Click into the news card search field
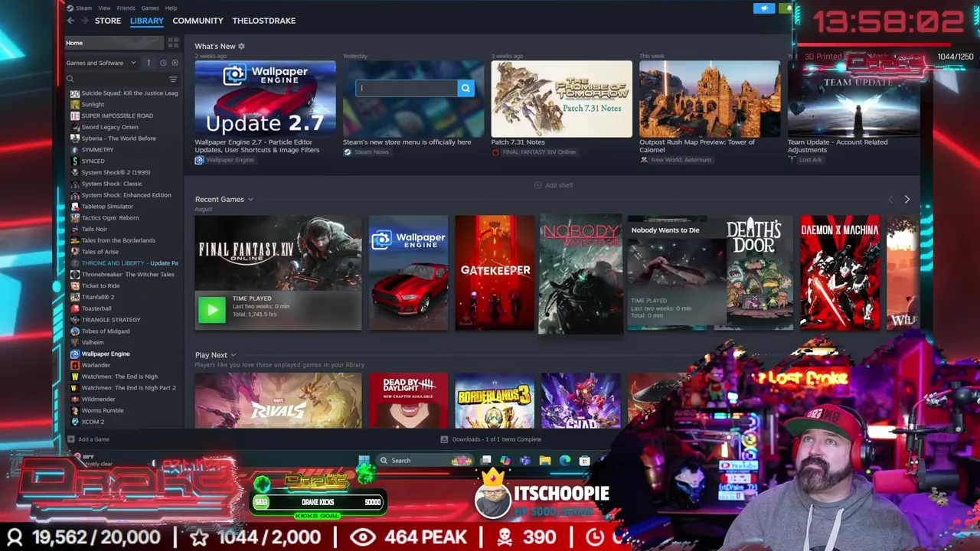 point(407,88)
